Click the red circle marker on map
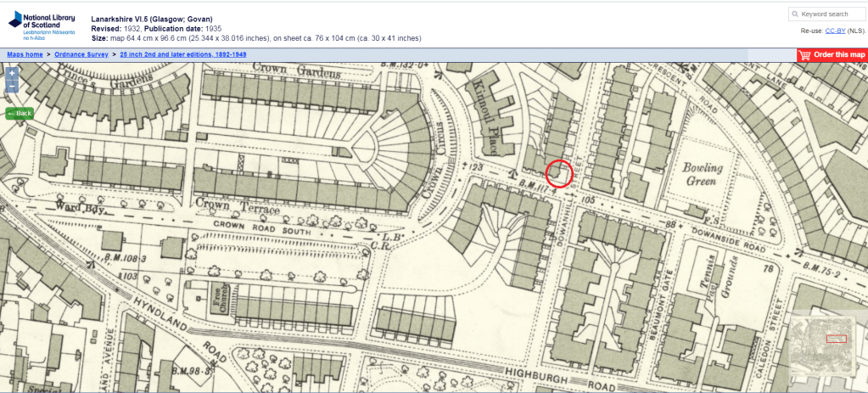 tap(558, 172)
